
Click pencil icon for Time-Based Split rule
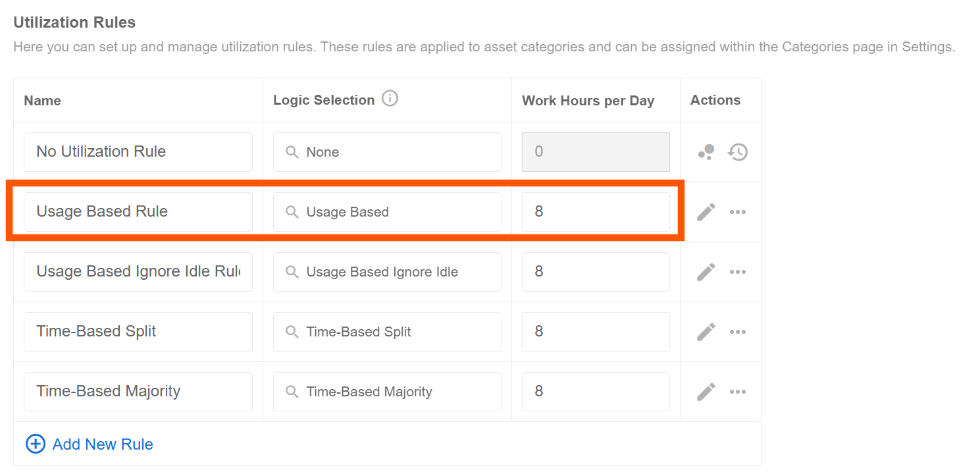tap(706, 332)
